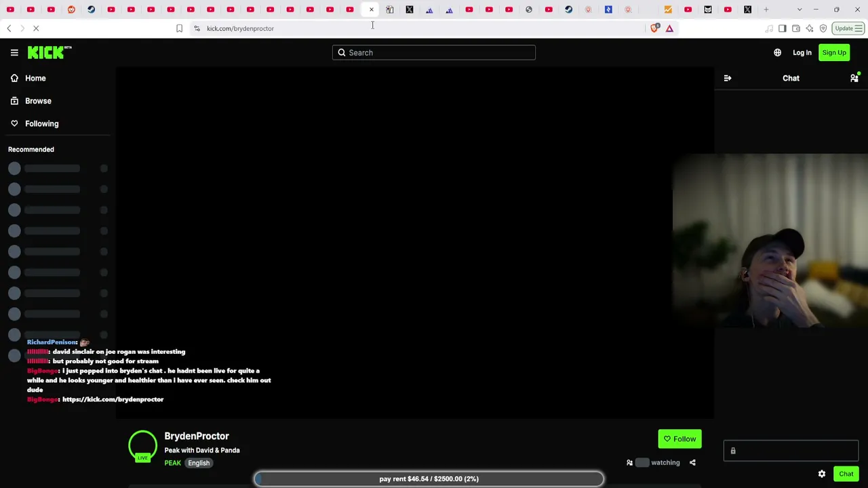Open chat settings gear

click(822, 474)
